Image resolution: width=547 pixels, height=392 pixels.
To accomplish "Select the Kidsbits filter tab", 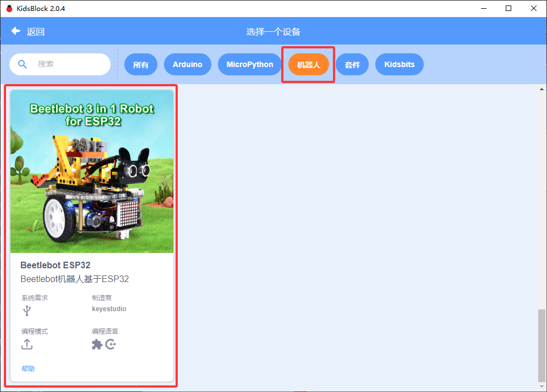I will click(400, 64).
